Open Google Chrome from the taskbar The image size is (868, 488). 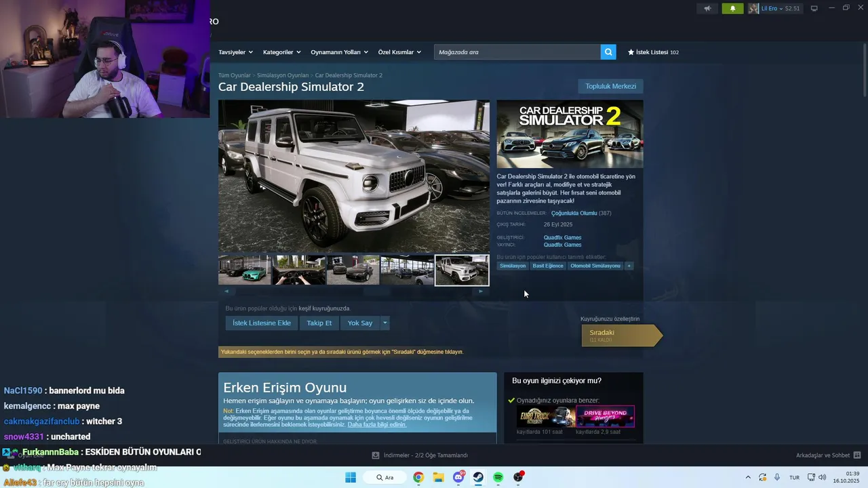(418, 477)
